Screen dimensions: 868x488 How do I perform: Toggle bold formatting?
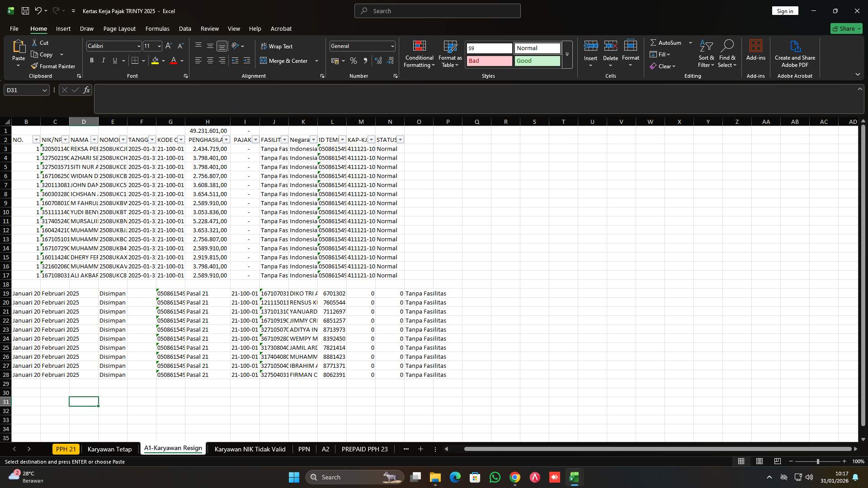pyautogui.click(x=92, y=60)
